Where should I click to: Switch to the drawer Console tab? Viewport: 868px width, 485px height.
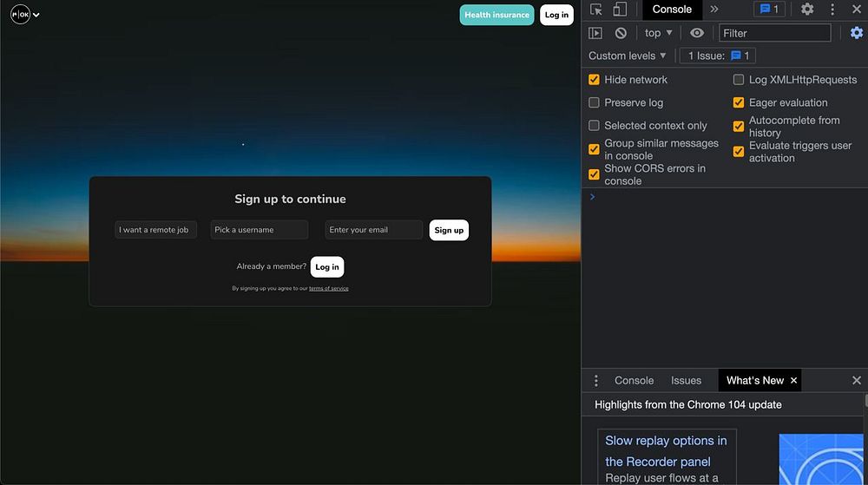tap(634, 381)
